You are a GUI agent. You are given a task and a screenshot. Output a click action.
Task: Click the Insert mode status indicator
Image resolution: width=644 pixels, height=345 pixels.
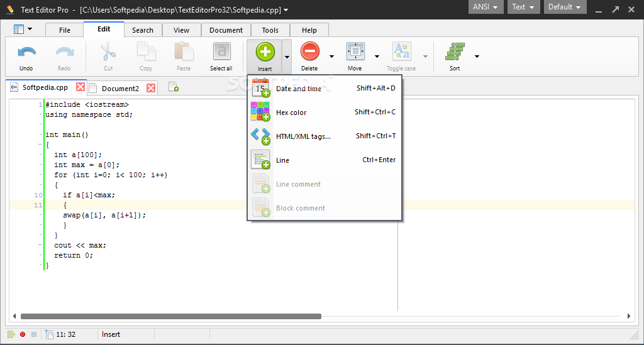(111, 334)
